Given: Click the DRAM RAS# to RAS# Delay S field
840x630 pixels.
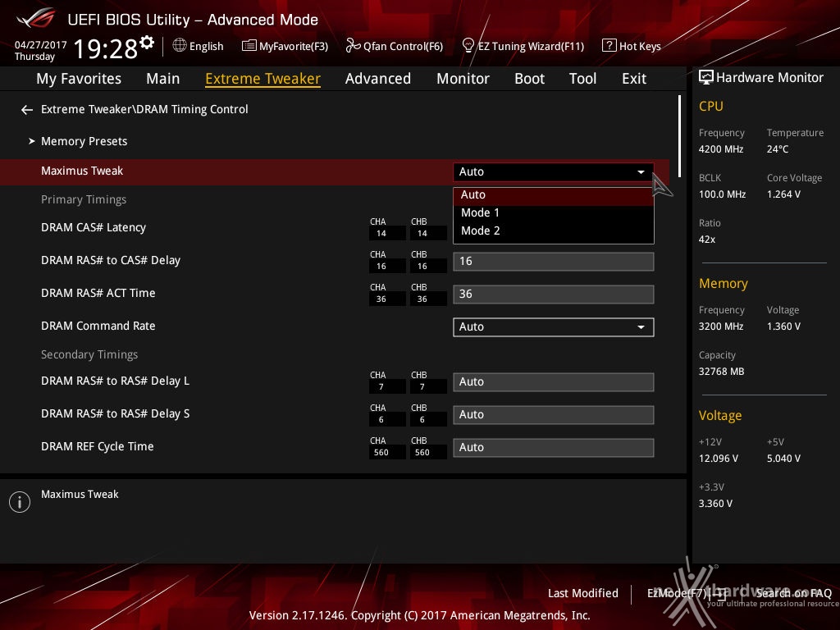Looking at the screenshot, I should click(x=554, y=414).
